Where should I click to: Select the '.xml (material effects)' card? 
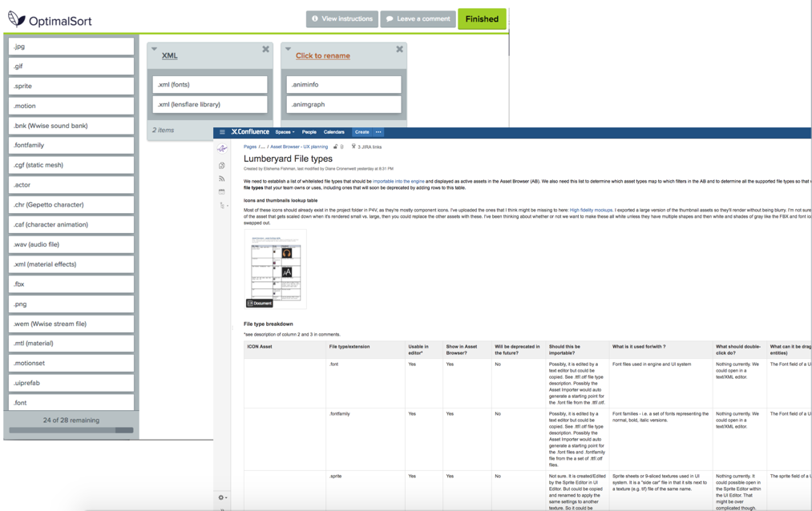(x=71, y=264)
